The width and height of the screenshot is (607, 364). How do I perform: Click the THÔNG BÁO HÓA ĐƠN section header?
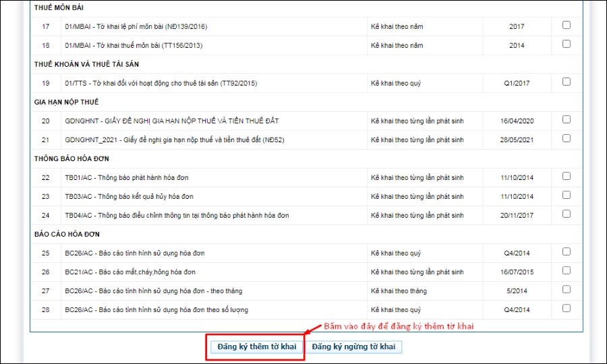pos(71,159)
